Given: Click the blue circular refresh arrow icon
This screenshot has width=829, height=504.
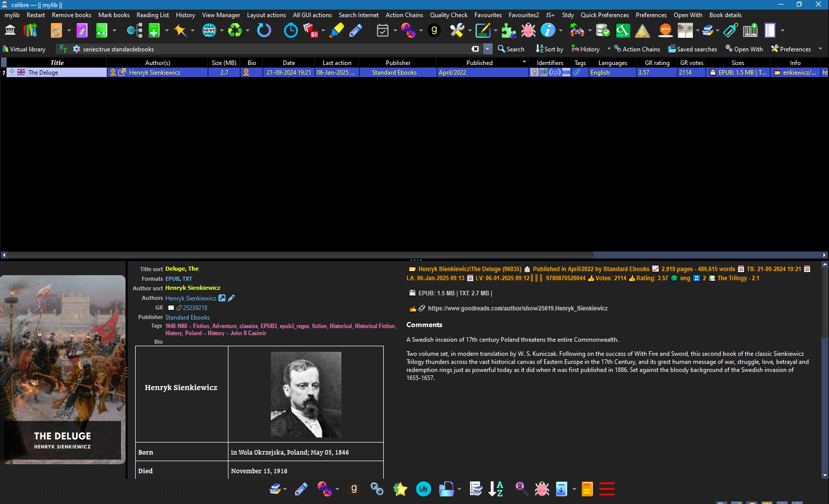Looking at the screenshot, I should 264,31.
